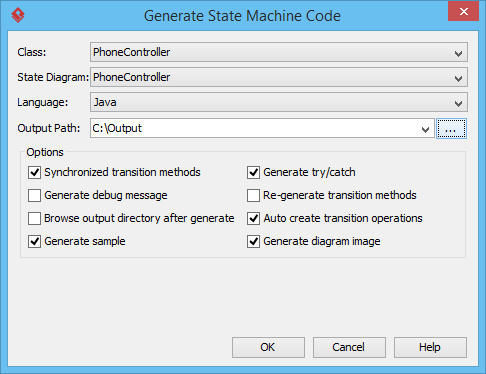Enable Re-generate transition methods option
The height and width of the screenshot is (374, 486).
point(253,195)
